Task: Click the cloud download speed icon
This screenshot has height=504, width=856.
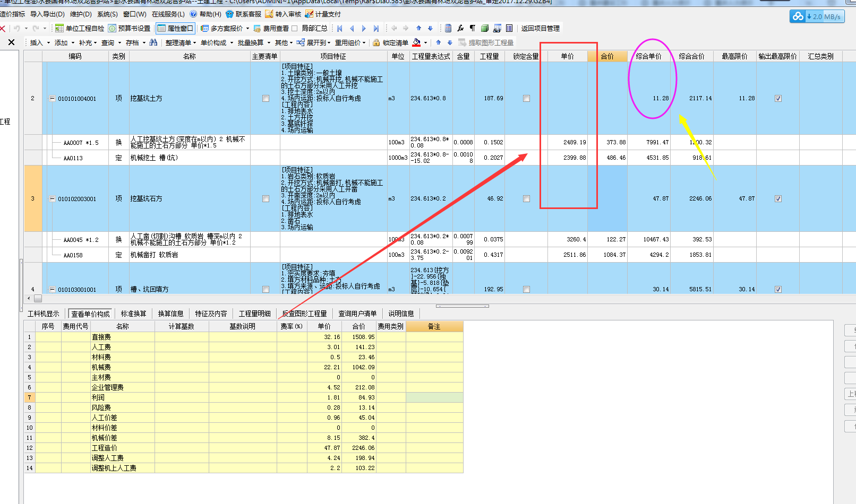Action: (x=798, y=16)
